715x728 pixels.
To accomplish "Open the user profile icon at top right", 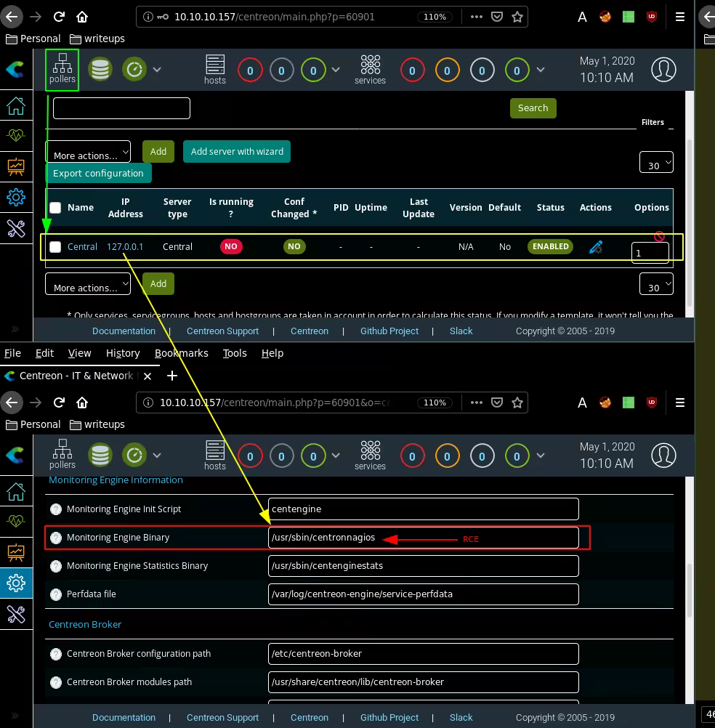I will click(x=663, y=70).
